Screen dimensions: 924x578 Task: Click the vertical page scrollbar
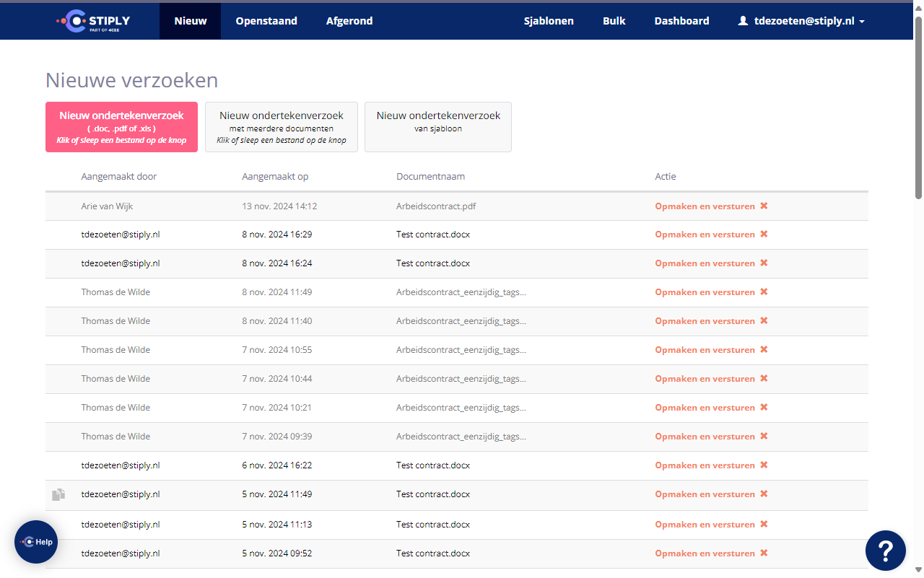click(918, 108)
